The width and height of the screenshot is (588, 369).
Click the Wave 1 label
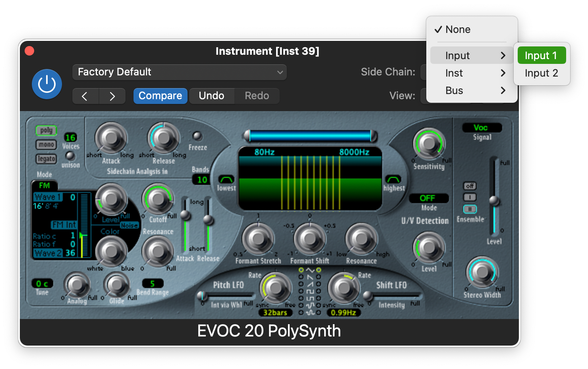[x=48, y=197]
